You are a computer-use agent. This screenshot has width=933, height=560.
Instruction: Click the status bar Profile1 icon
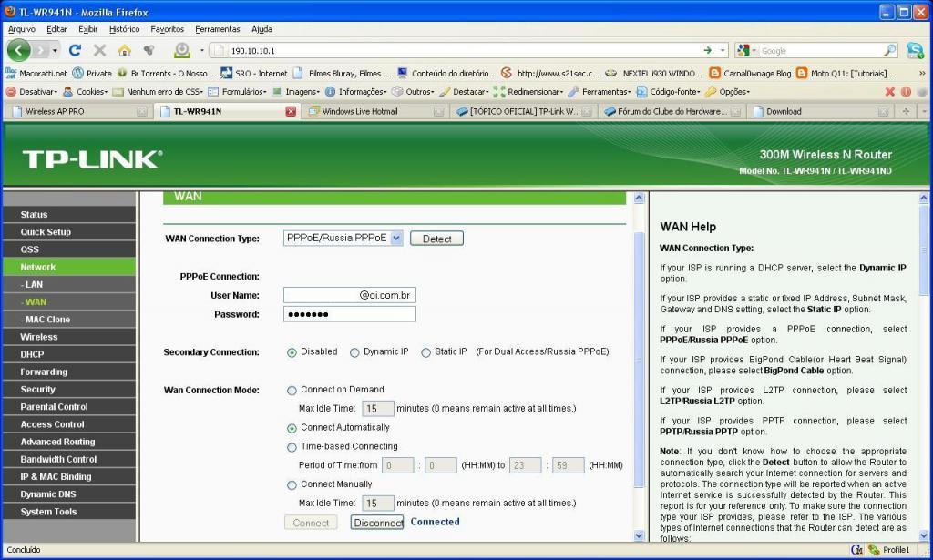[874, 550]
